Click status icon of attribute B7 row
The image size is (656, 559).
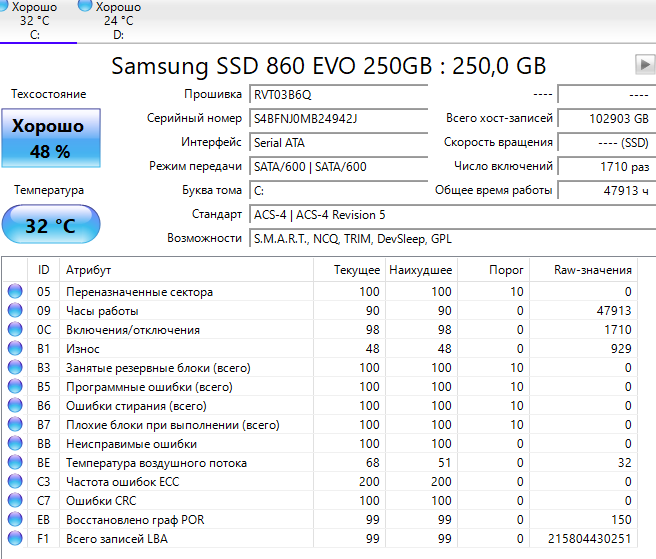[x=15, y=424]
